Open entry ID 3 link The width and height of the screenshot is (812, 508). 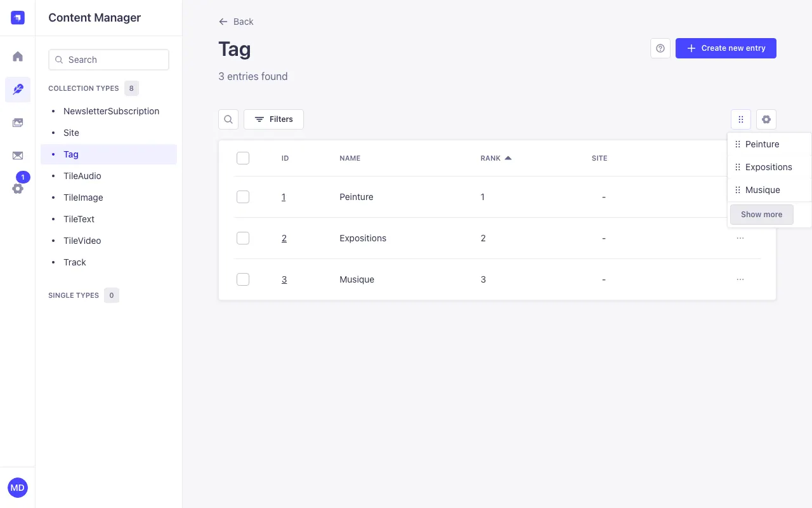tap(284, 279)
